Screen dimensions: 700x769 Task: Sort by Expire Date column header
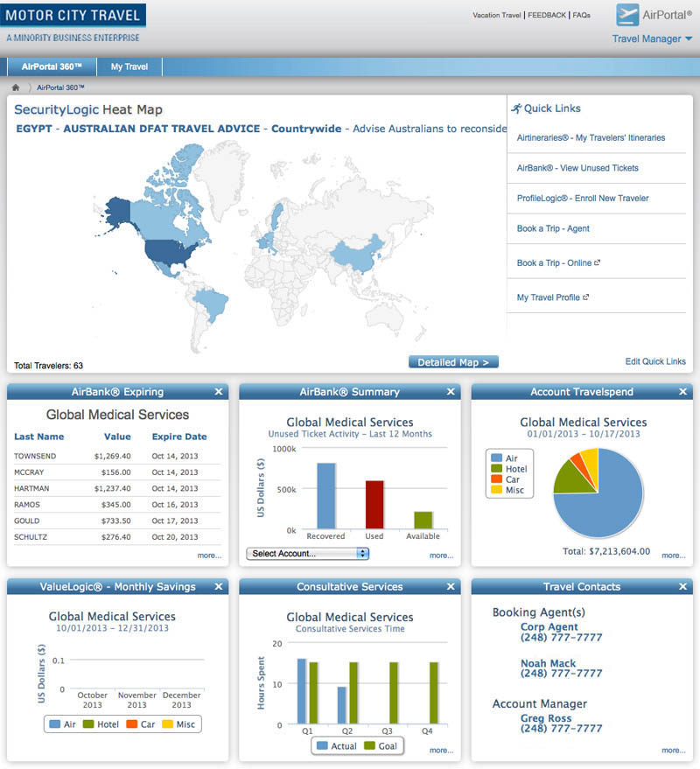179,437
